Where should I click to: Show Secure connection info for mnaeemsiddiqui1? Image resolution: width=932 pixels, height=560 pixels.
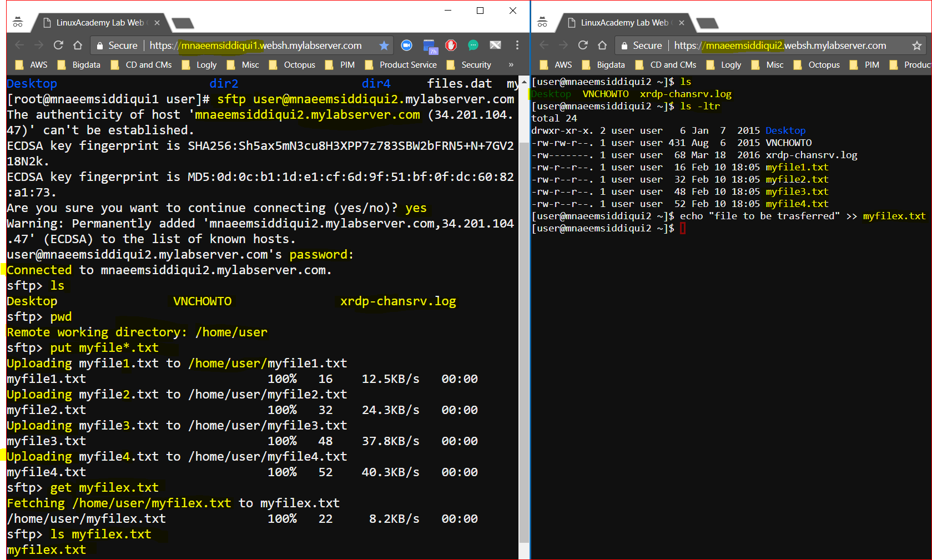coord(117,46)
